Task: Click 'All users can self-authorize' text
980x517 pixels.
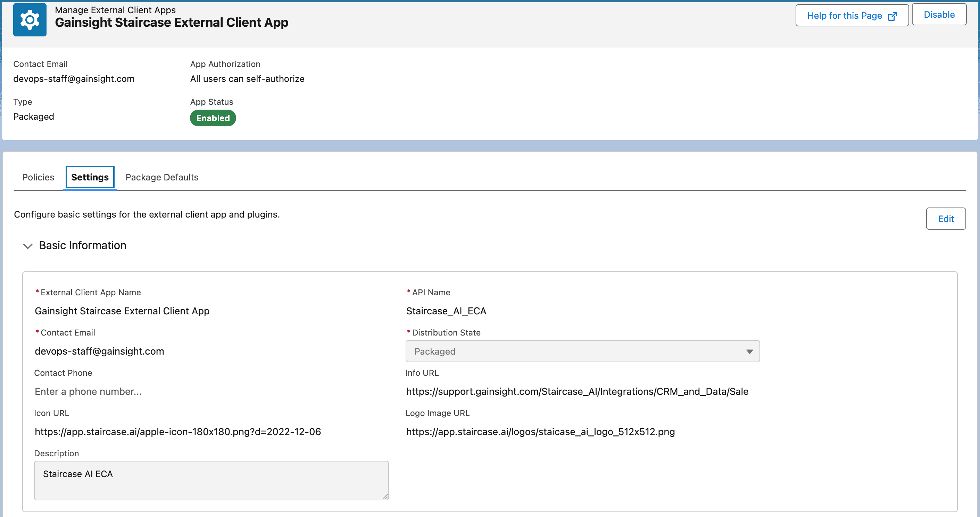Action: [247, 79]
